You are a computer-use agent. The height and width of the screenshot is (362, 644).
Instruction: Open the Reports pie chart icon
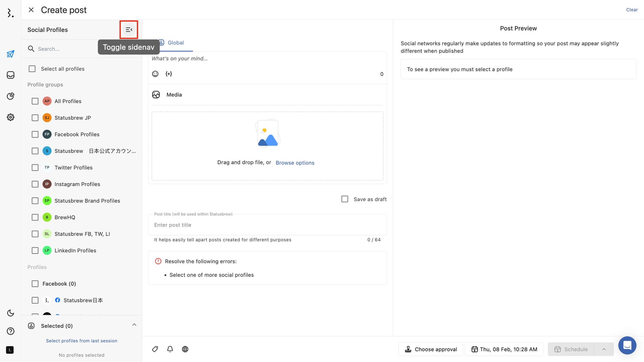click(11, 96)
